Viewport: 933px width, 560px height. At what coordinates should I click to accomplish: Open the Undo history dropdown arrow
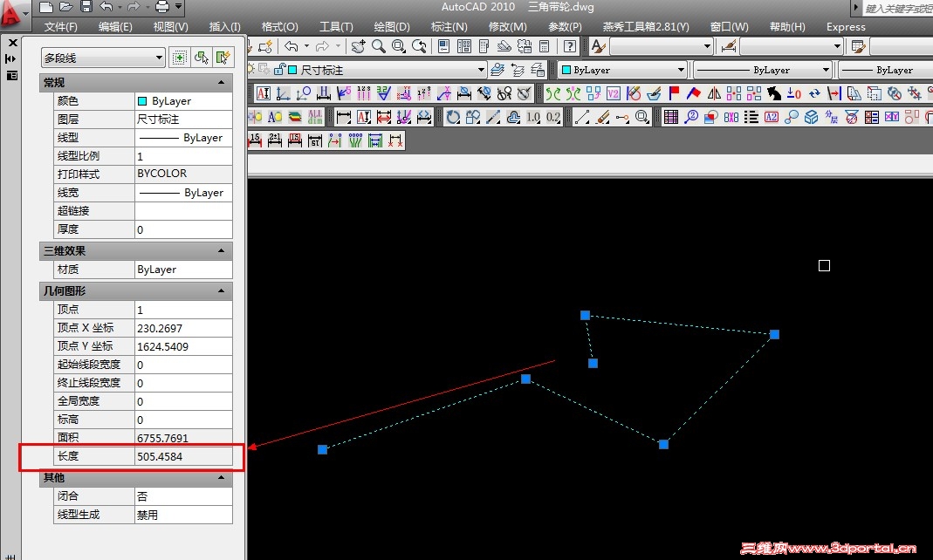pos(306,46)
